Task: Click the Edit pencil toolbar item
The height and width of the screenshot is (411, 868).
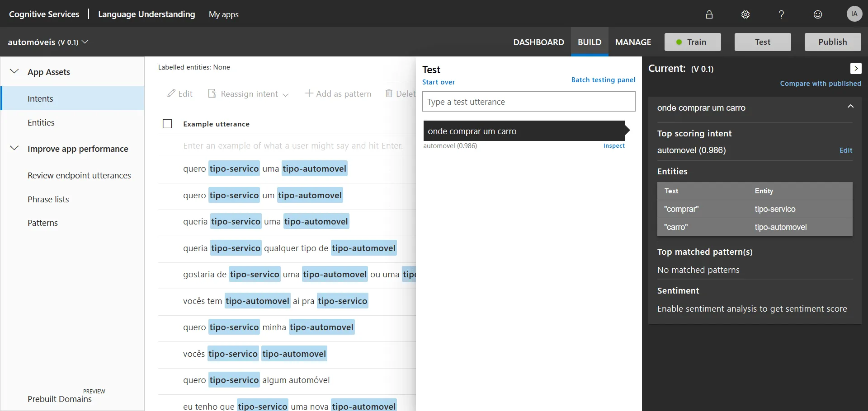Action: tap(180, 93)
